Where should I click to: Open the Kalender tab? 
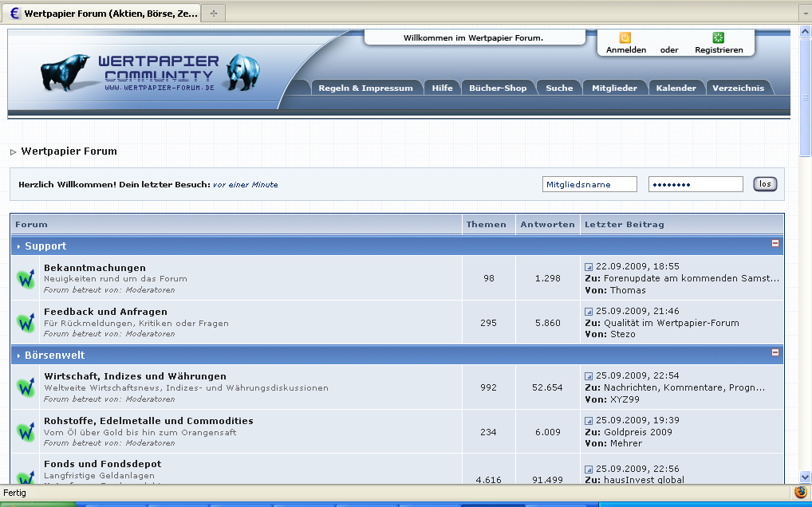[x=676, y=88]
